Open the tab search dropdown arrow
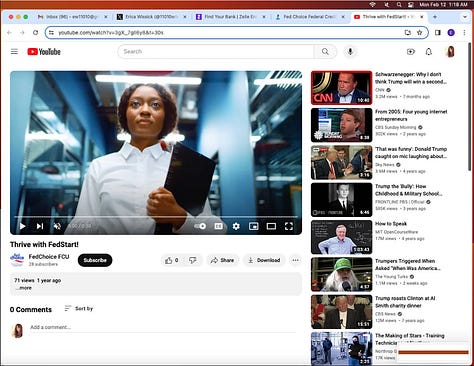 [465, 17]
